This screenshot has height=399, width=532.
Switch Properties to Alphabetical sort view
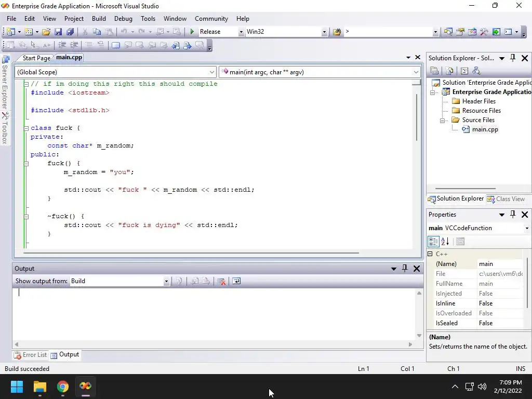445,242
